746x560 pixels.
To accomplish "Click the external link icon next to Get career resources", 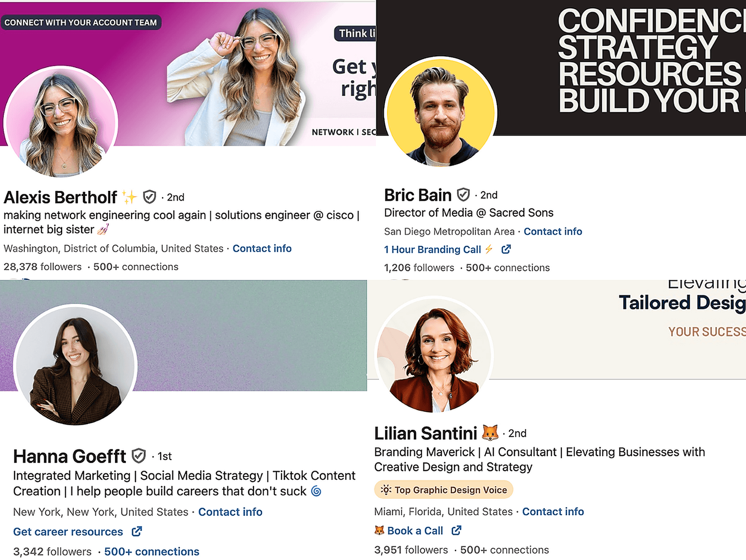I will (137, 531).
